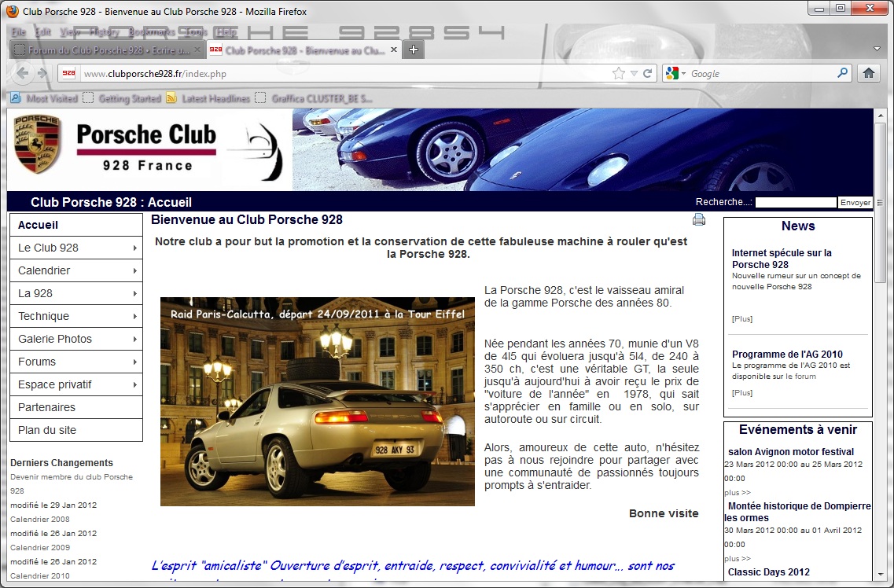Click plus >> under salon Avignon event

[738, 492]
